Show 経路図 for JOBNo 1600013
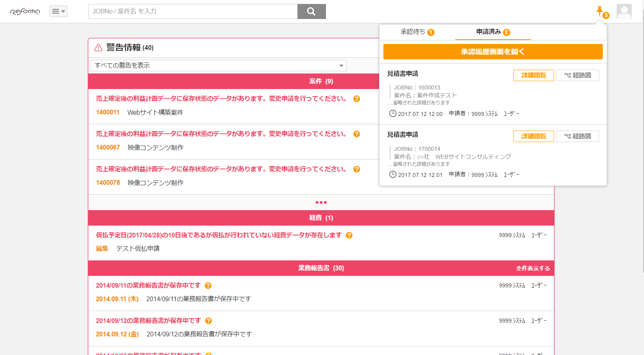Screen dimensions: 644x355 (x=577, y=75)
